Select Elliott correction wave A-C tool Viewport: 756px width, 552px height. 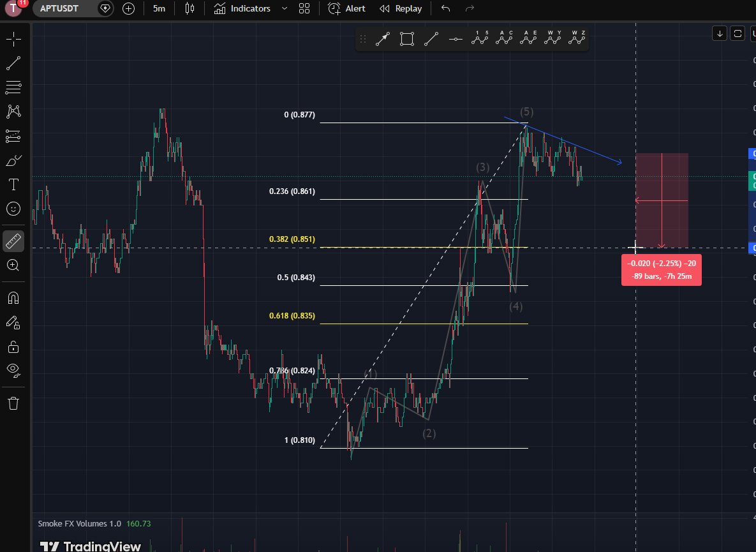click(x=504, y=38)
